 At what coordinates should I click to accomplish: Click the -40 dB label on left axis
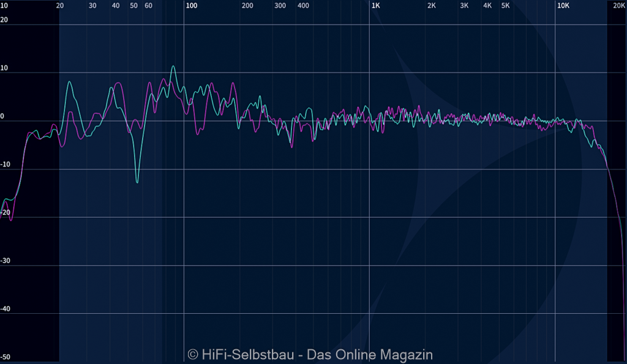pos(5,309)
